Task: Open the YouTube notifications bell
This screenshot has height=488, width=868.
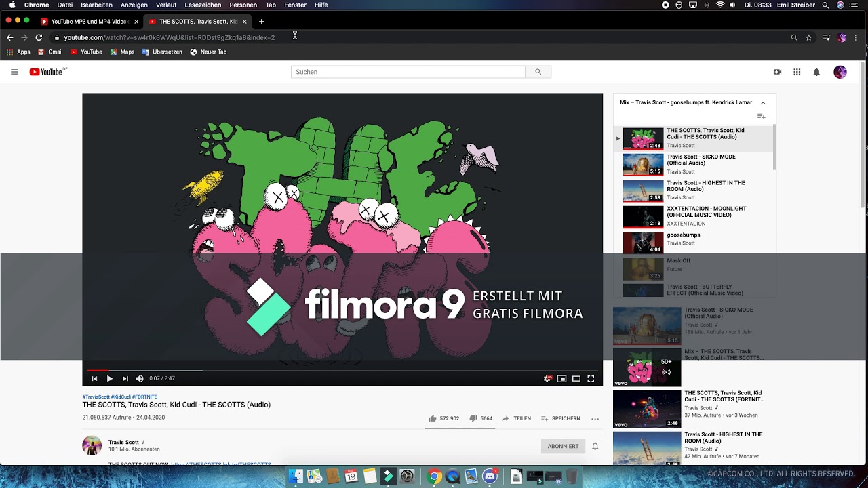Action: click(816, 72)
